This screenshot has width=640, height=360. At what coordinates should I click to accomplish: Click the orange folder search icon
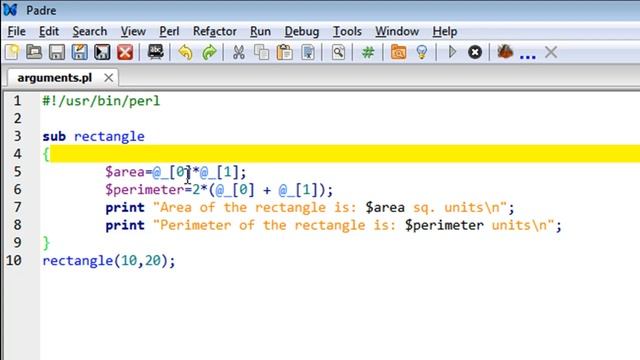(x=398, y=52)
